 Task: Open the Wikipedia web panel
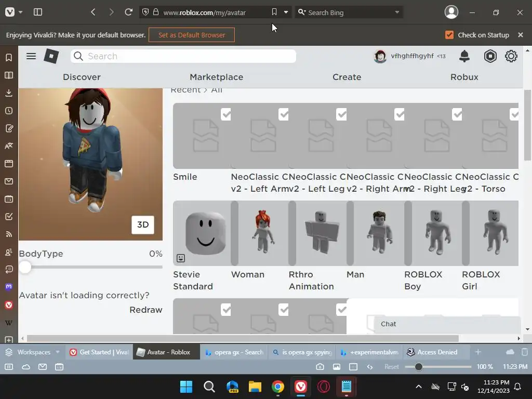[9, 322]
